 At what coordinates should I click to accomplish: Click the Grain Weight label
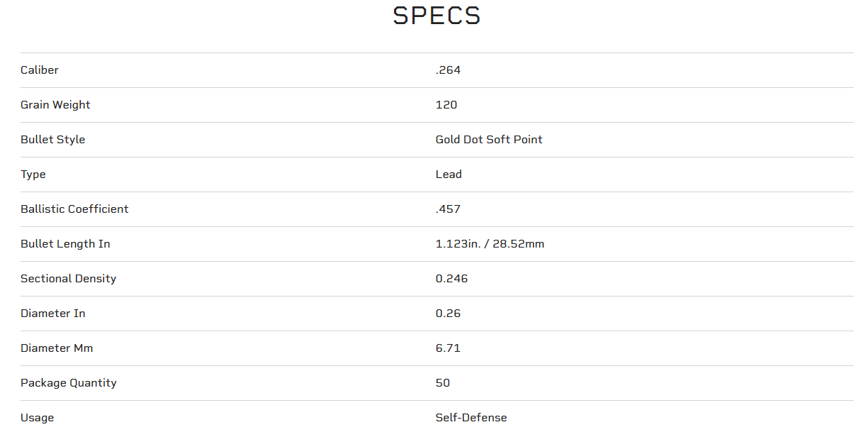point(55,105)
